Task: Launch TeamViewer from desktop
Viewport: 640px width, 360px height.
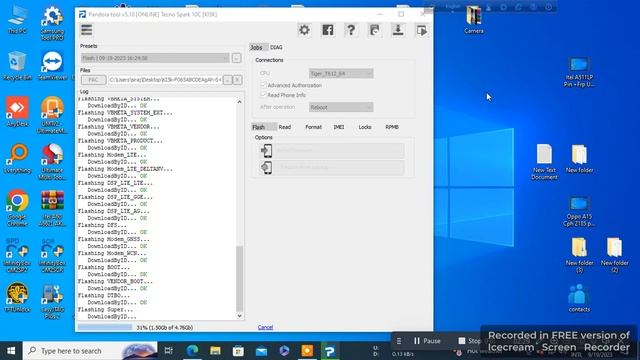Action: (52, 65)
